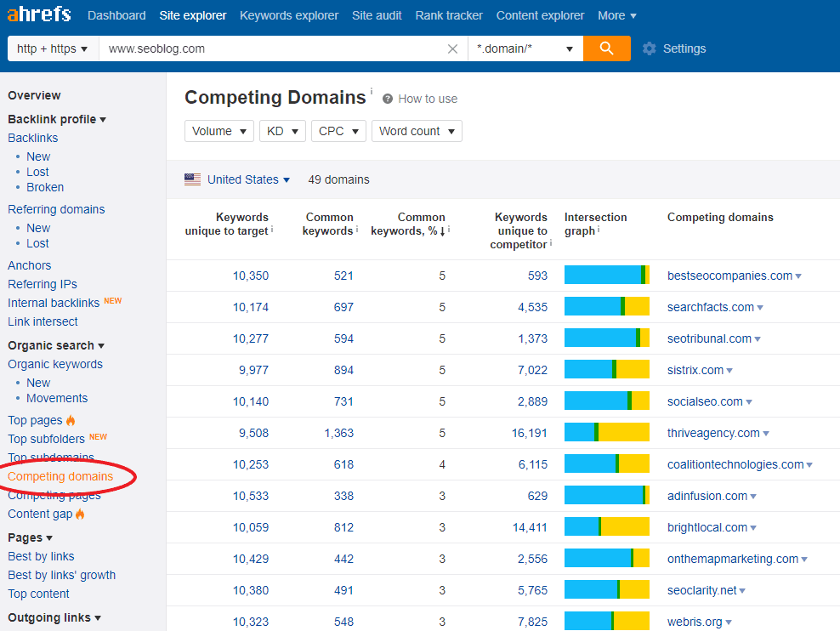This screenshot has height=631, width=840.
Task: Open Link intersect tool
Action: click(x=43, y=322)
